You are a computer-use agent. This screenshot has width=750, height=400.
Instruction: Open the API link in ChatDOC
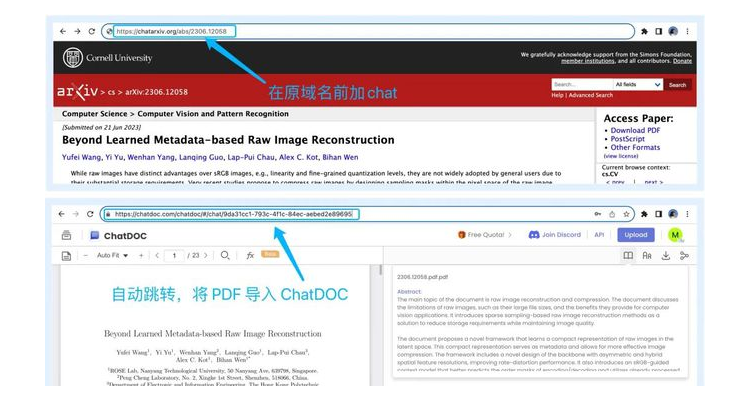599,235
